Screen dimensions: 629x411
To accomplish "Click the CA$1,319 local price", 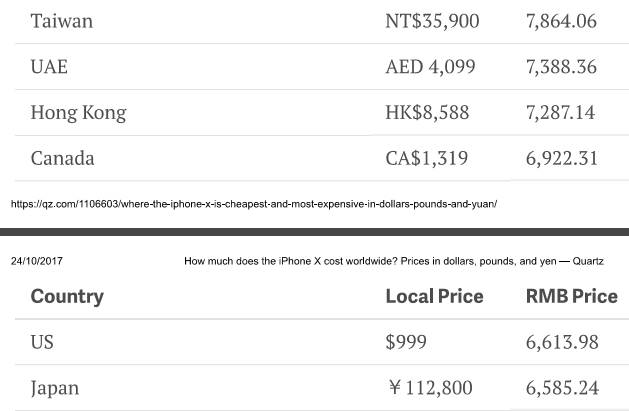I will click(426, 158).
